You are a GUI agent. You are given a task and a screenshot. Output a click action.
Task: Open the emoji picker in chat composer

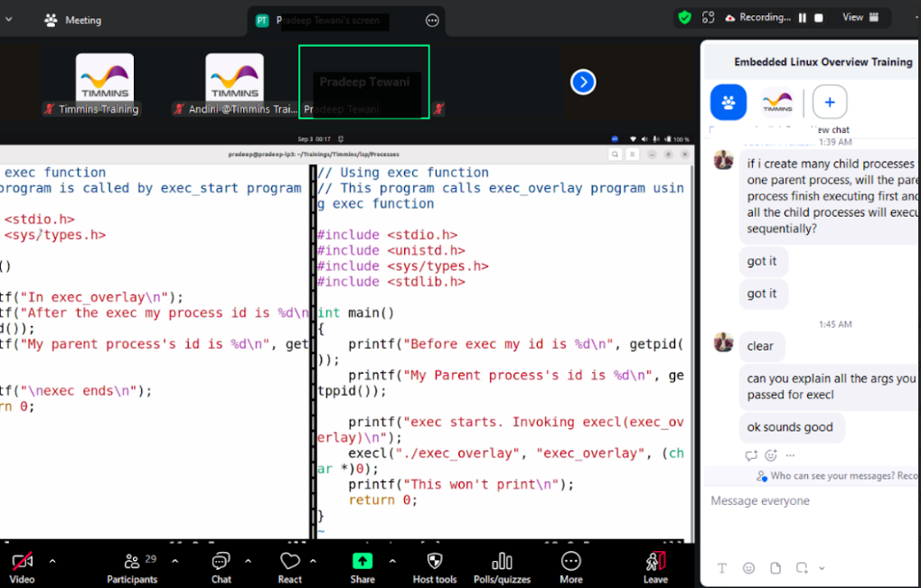pos(748,568)
